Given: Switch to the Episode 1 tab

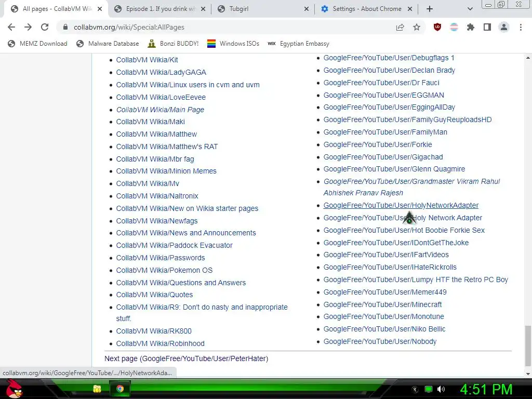Looking at the screenshot, I should pyautogui.click(x=160, y=9).
